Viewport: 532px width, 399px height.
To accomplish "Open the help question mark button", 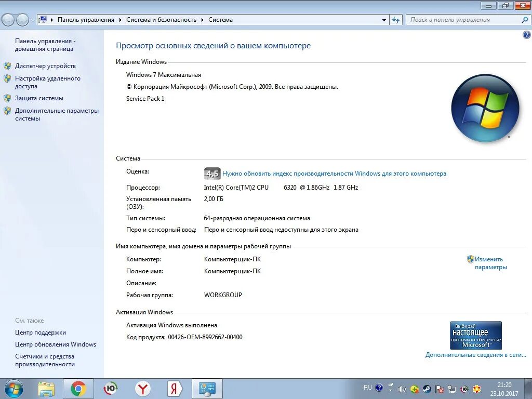I will coord(526,35).
